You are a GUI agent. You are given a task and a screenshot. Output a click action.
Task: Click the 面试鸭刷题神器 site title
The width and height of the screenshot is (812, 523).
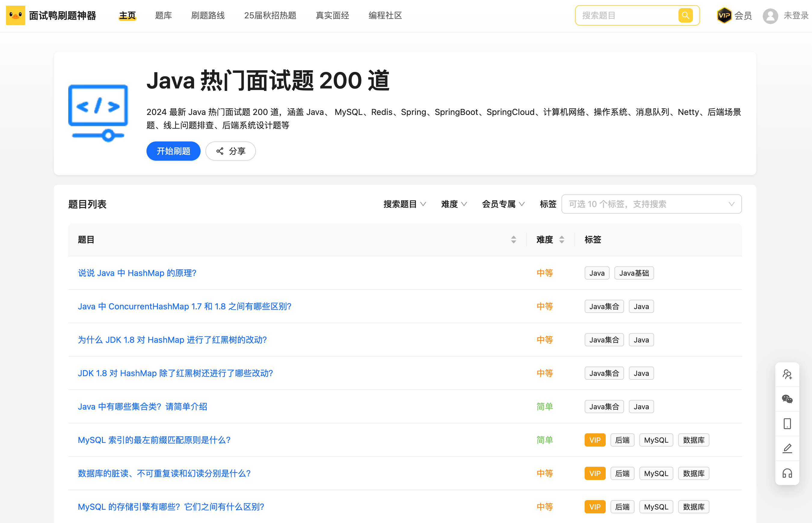(63, 15)
